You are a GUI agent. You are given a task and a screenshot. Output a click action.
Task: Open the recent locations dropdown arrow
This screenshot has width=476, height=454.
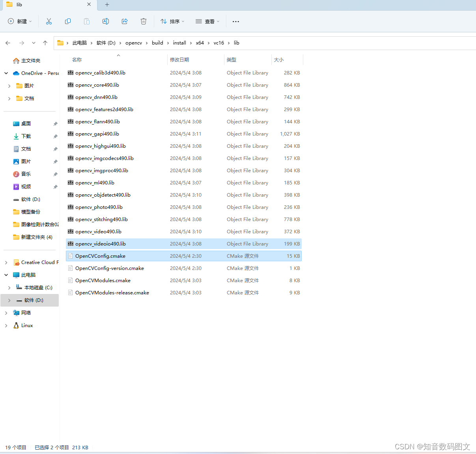pos(34,43)
